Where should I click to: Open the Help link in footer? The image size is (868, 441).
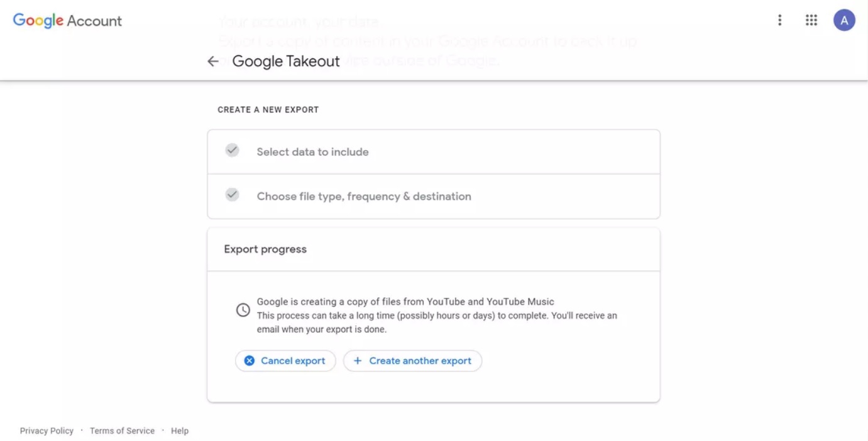coord(180,431)
